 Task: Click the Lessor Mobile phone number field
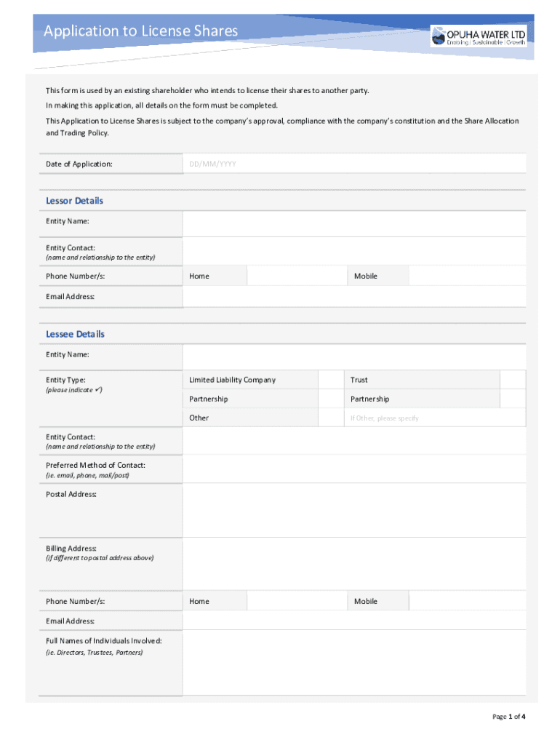[466, 276]
